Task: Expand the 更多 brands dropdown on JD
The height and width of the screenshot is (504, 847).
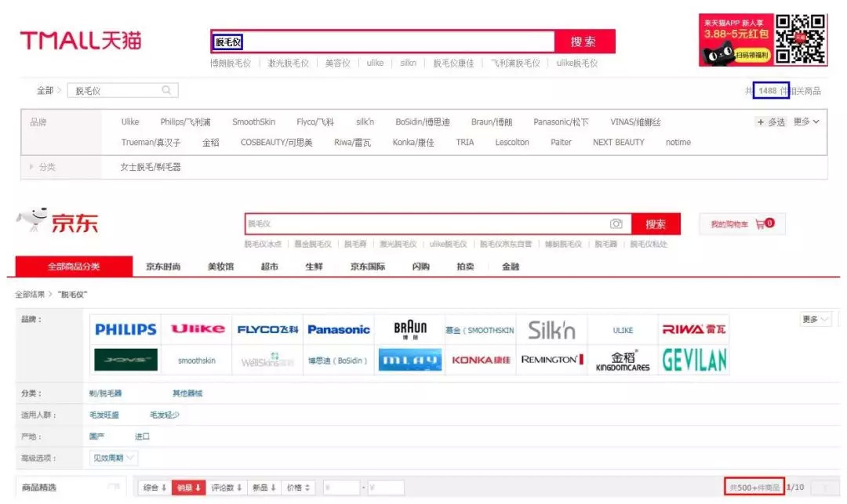Action: [x=815, y=320]
